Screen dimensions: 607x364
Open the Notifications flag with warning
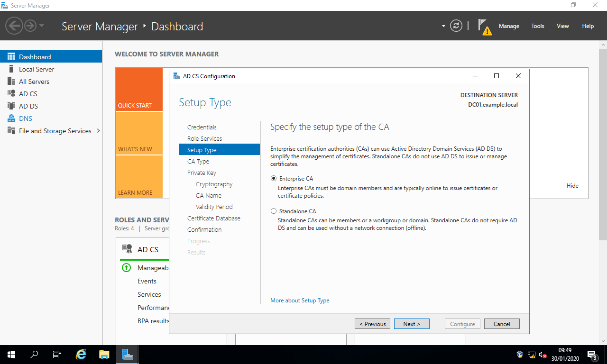484,27
